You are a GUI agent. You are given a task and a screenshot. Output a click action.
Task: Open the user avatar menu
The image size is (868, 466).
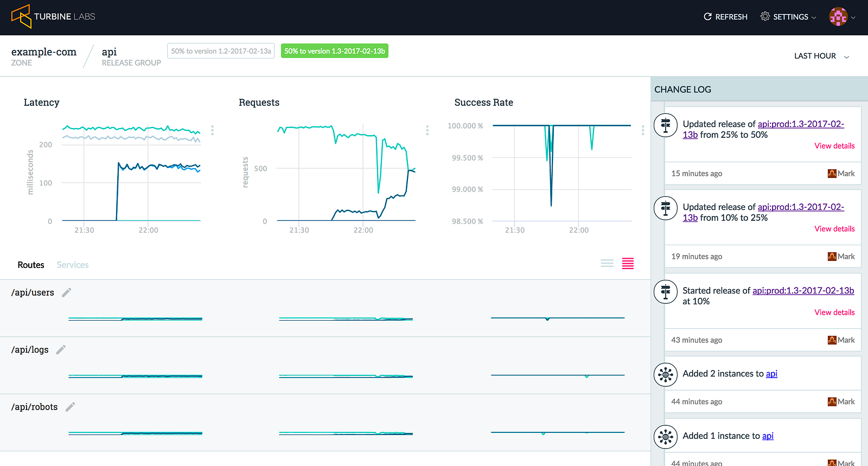(842, 17)
